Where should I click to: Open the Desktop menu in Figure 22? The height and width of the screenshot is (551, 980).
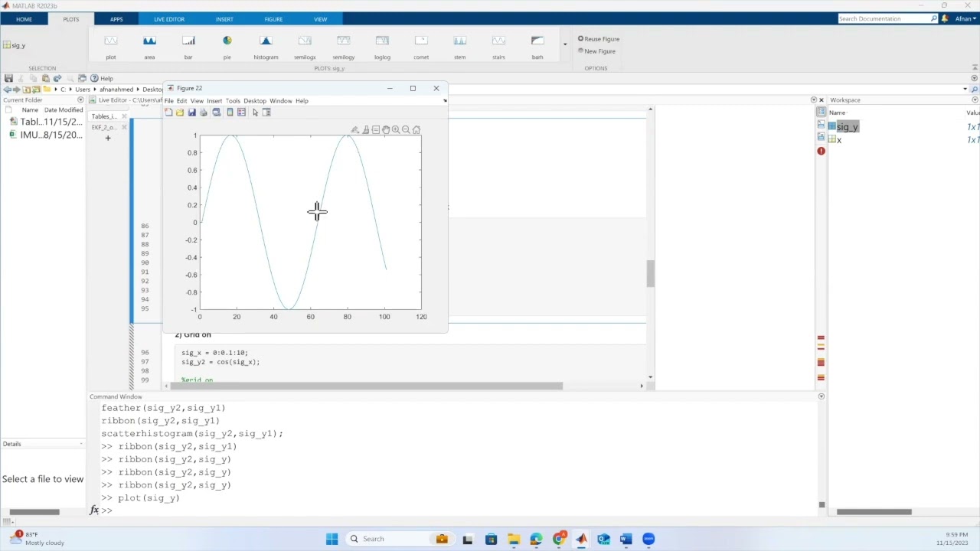pos(255,101)
